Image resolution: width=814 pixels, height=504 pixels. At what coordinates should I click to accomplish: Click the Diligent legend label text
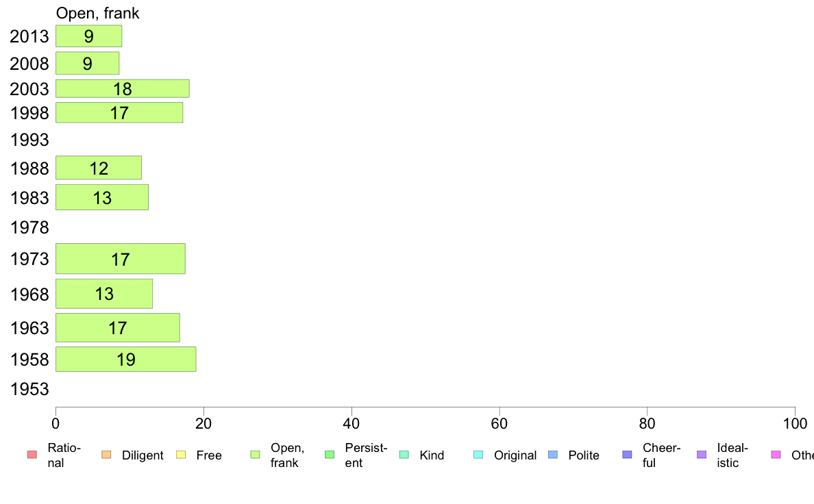click(143, 455)
